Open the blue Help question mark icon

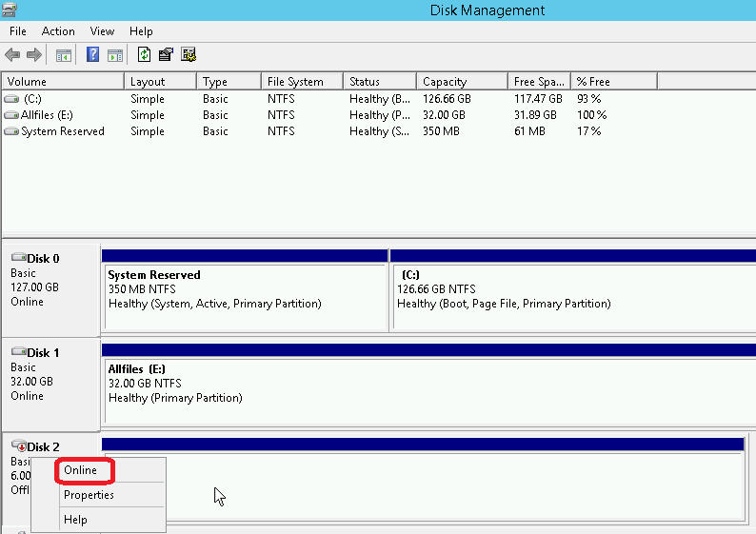pyautogui.click(x=92, y=54)
